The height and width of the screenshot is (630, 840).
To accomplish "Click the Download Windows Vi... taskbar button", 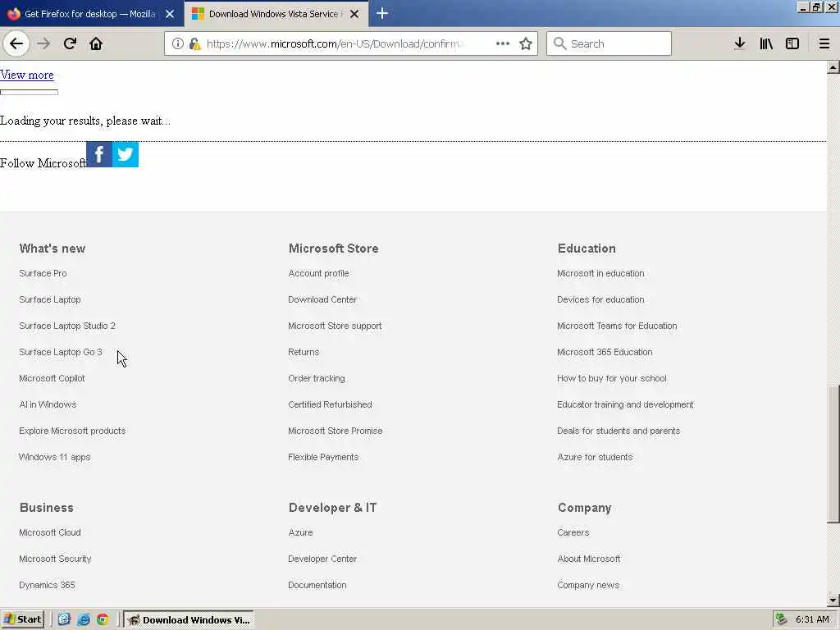I will tap(189, 620).
